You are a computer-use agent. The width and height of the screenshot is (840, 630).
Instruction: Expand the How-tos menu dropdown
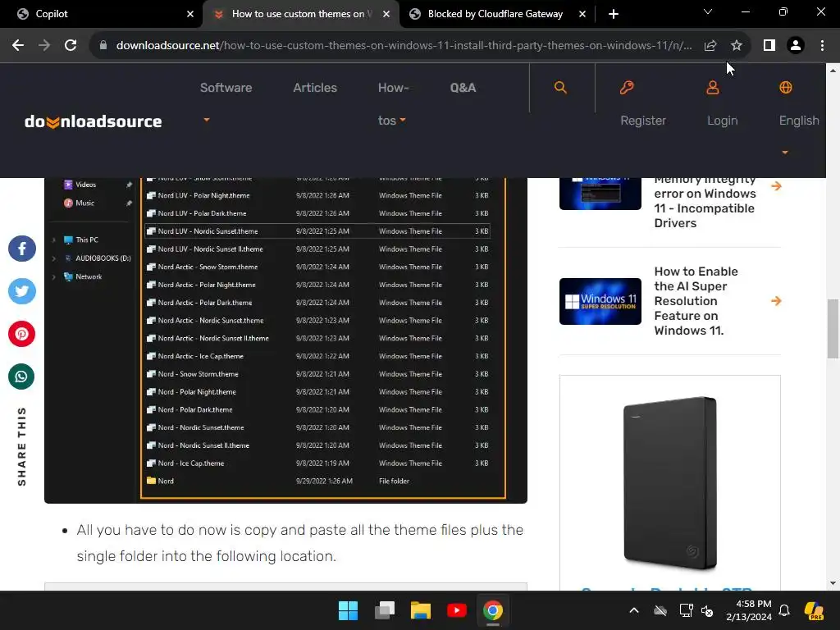pyautogui.click(x=403, y=120)
